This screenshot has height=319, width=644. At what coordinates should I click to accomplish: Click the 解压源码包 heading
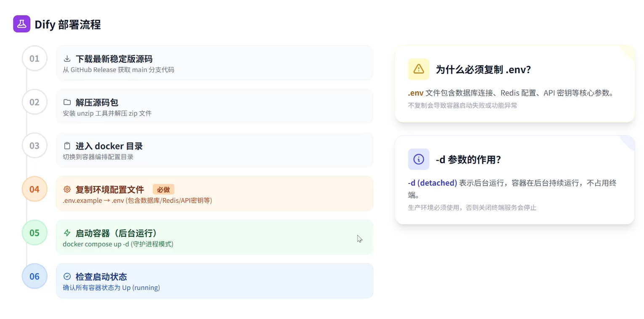point(97,102)
